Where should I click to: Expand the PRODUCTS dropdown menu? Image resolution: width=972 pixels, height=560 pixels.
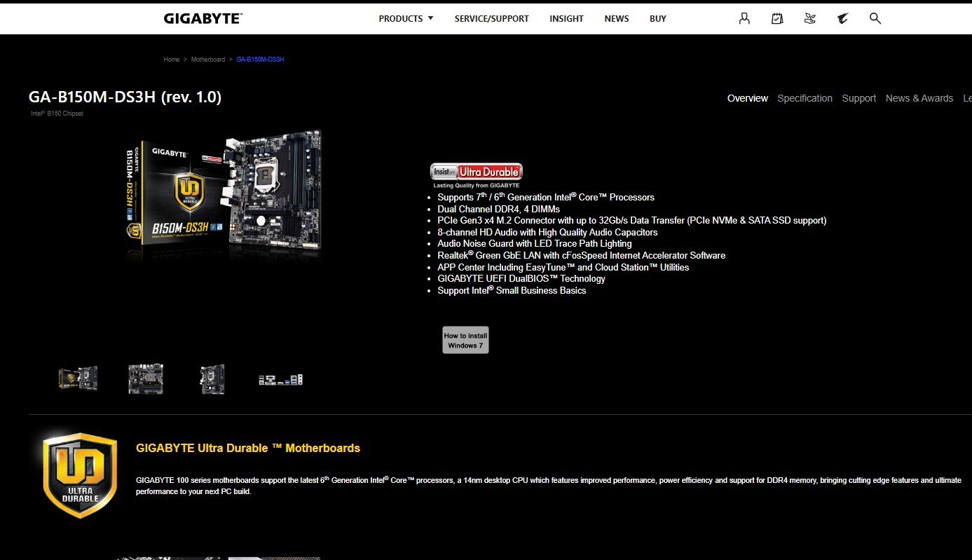[406, 19]
